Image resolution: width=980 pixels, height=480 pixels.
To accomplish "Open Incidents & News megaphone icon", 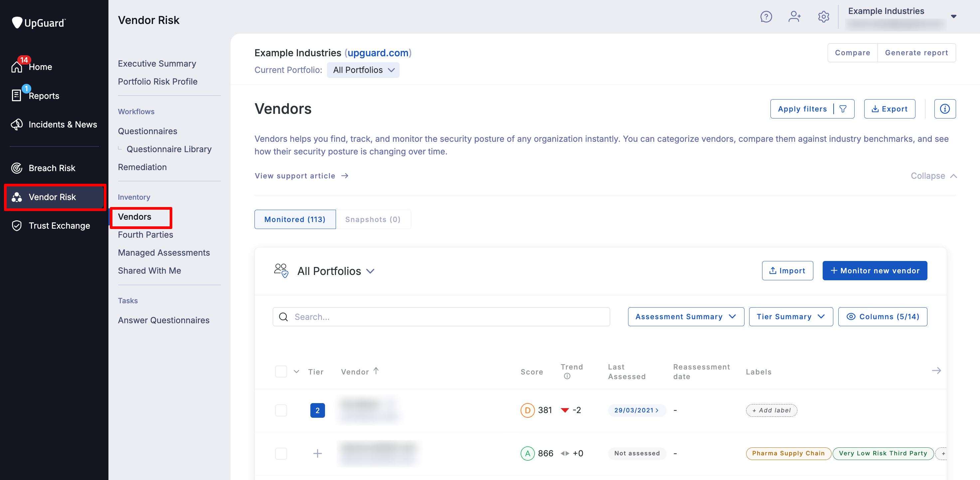I will [17, 124].
